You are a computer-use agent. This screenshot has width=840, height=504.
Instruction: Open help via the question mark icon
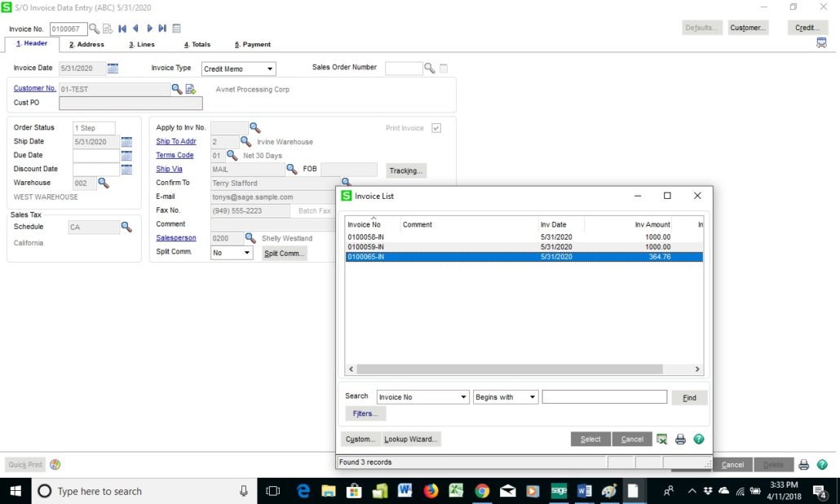tap(699, 439)
